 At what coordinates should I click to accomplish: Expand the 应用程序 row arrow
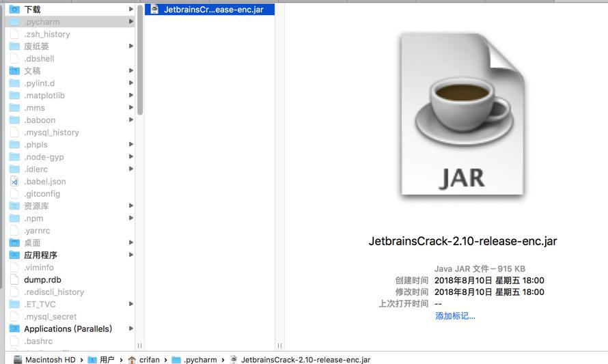click(x=131, y=255)
